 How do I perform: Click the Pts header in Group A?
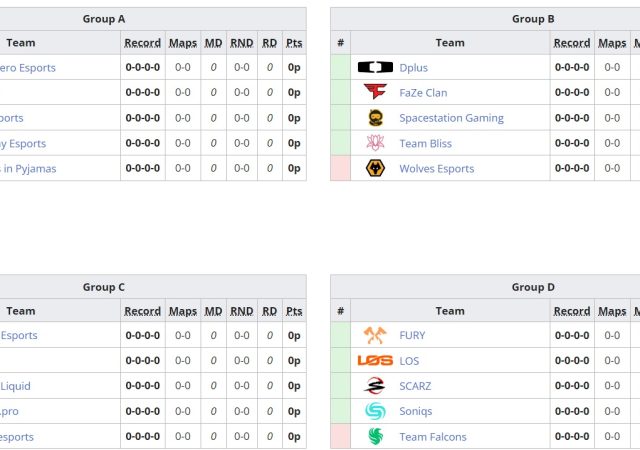click(294, 43)
